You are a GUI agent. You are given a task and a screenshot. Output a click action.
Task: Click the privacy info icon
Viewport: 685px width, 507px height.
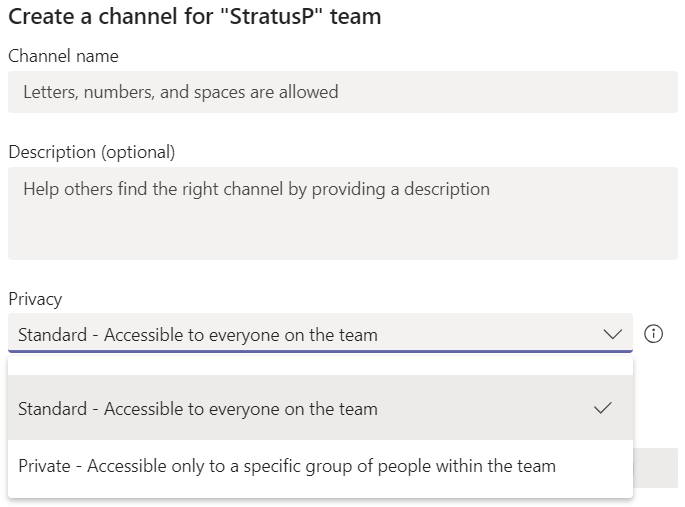(x=654, y=334)
